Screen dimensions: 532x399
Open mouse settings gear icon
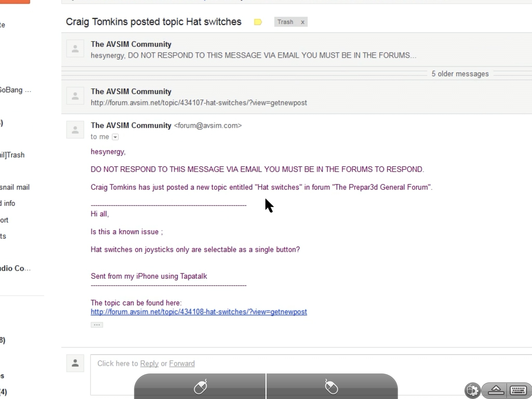472,390
